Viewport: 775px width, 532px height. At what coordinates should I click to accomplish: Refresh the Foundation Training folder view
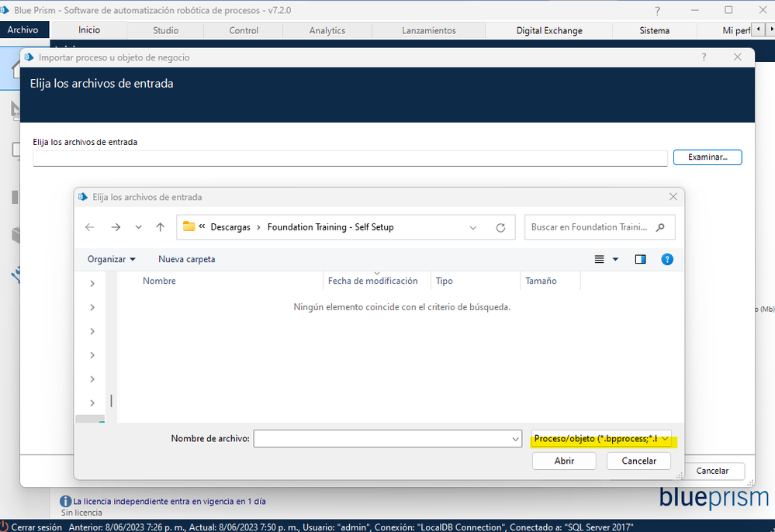click(x=500, y=228)
